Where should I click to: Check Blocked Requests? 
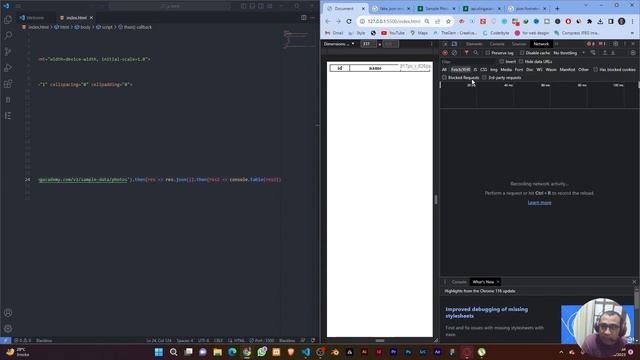click(x=444, y=78)
